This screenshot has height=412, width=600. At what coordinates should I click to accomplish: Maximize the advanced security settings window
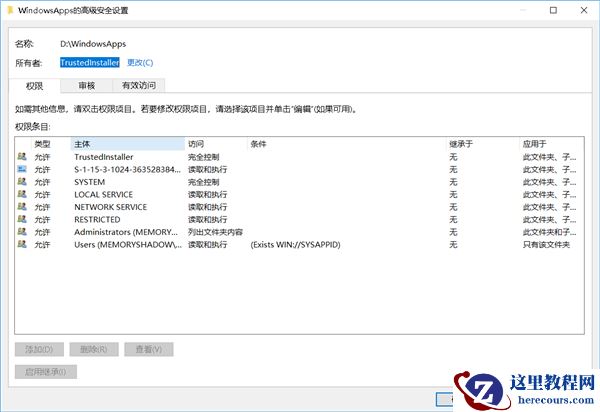pos(553,10)
